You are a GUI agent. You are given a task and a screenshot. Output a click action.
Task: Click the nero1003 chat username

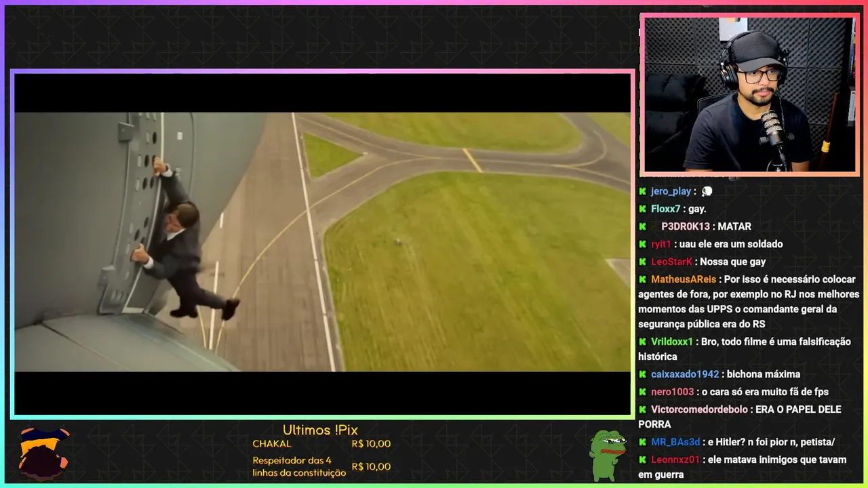(x=672, y=392)
